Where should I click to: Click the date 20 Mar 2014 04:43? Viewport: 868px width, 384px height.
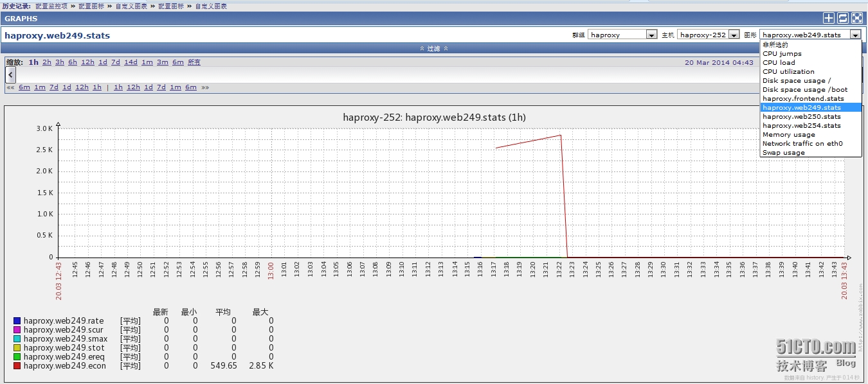click(x=719, y=62)
